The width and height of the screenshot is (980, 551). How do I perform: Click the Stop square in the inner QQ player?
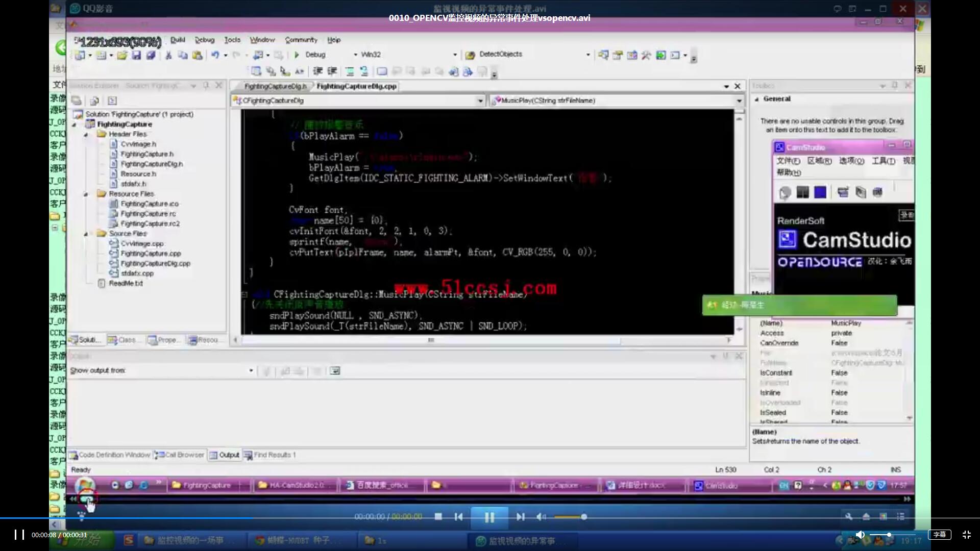coord(438,517)
